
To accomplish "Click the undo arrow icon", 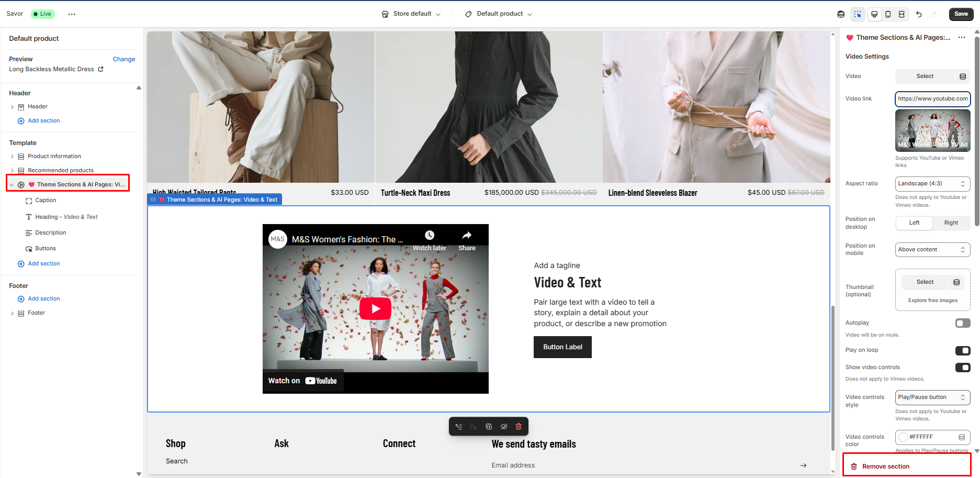I will [x=919, y=14].
